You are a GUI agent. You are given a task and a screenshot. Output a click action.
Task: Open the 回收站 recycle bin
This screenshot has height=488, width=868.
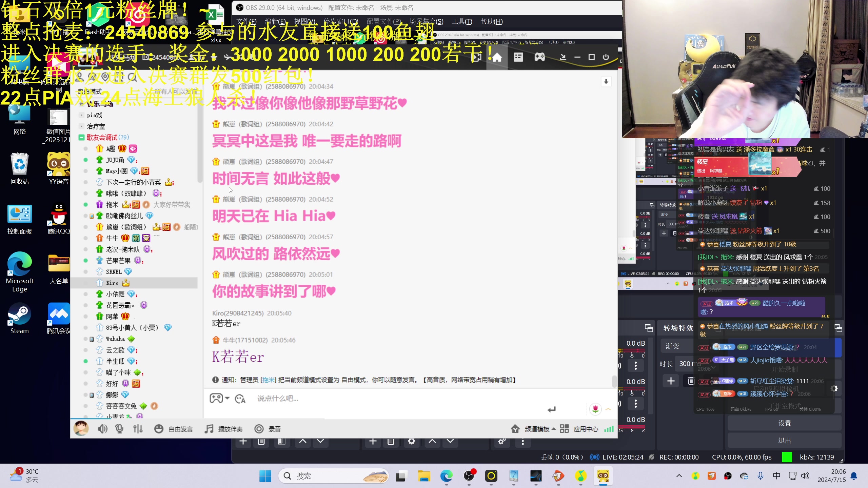[19, 168]
